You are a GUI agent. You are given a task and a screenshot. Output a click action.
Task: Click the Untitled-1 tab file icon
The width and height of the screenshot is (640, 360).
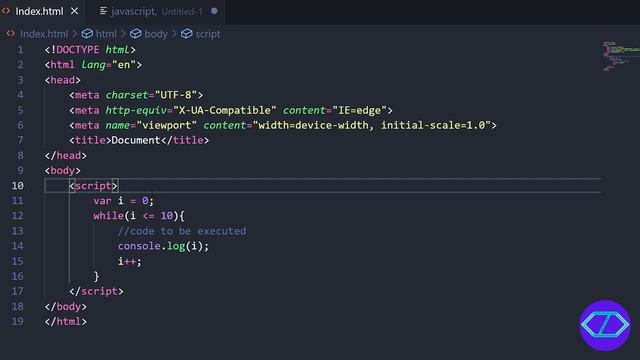(103, 11)
